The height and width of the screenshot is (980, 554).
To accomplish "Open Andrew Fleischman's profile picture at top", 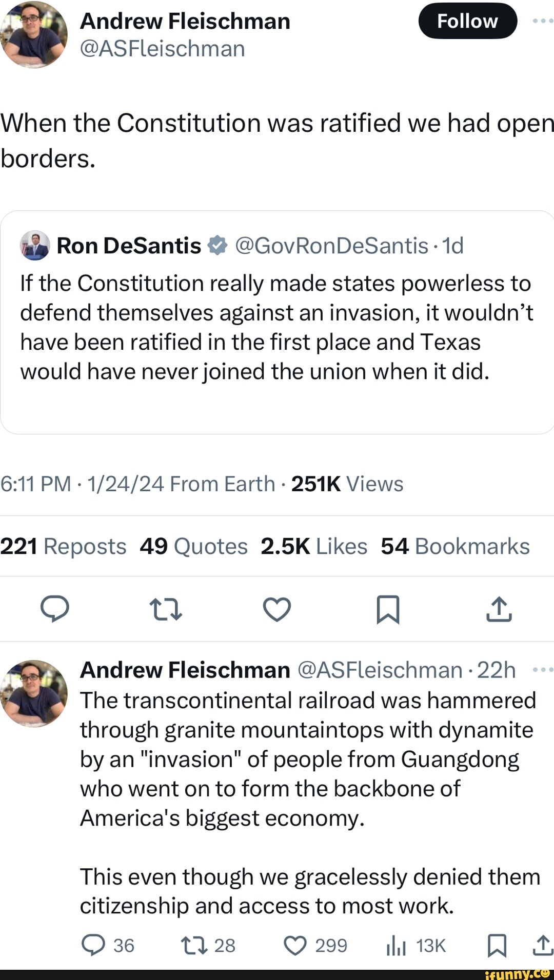I will pyautogui.click(x=34, y=34).
